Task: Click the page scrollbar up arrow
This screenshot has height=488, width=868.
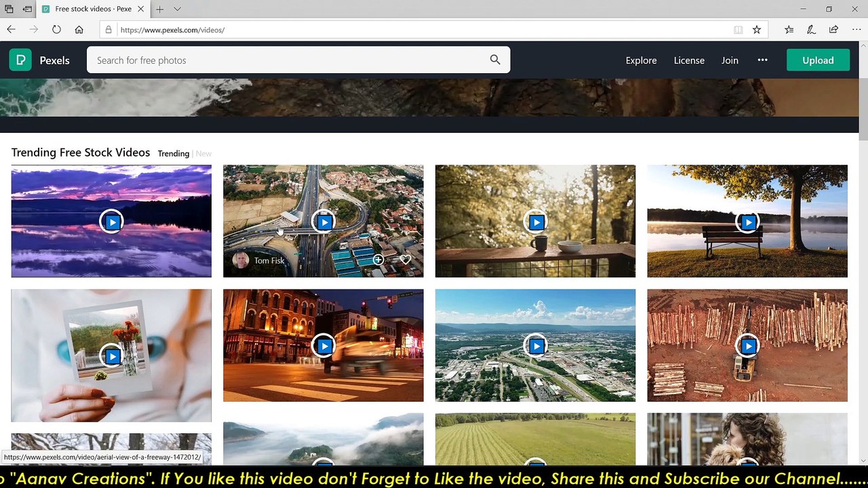Action: (863, 46)
